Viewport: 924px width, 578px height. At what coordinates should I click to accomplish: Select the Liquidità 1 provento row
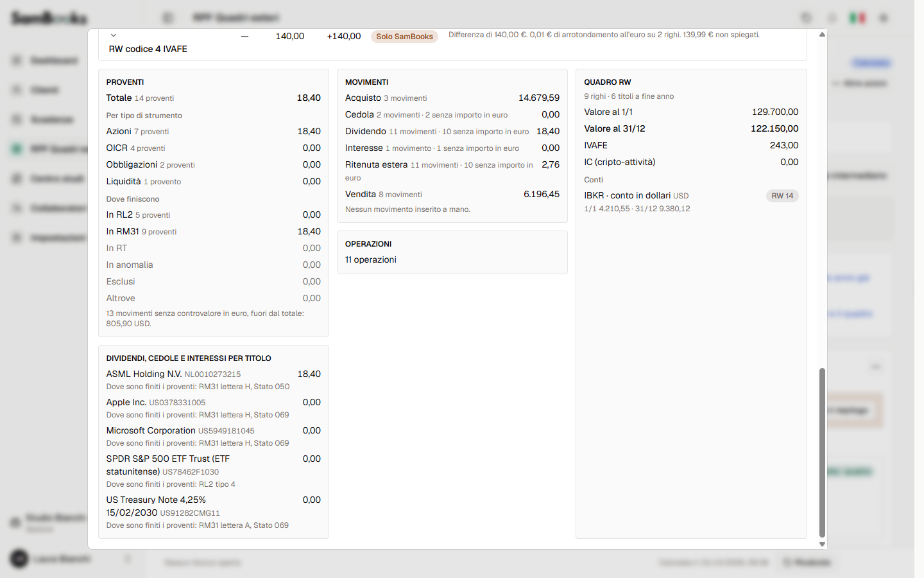coord(214,182)
